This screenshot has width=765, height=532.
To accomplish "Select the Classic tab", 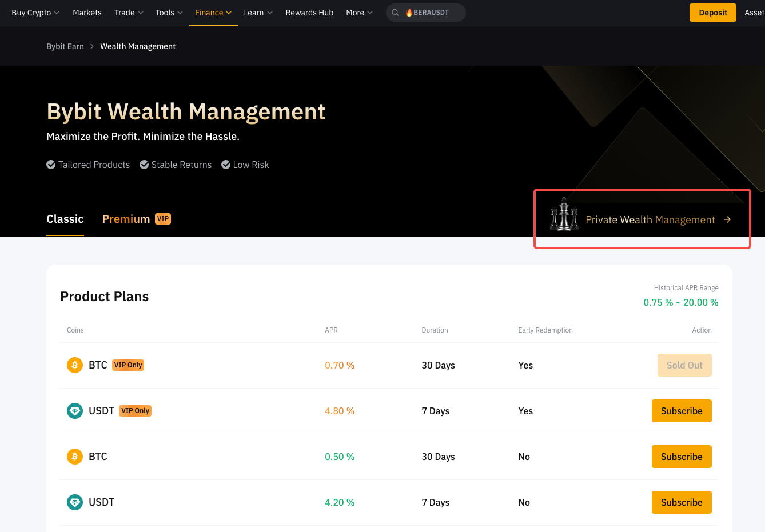I will (65, 219).
